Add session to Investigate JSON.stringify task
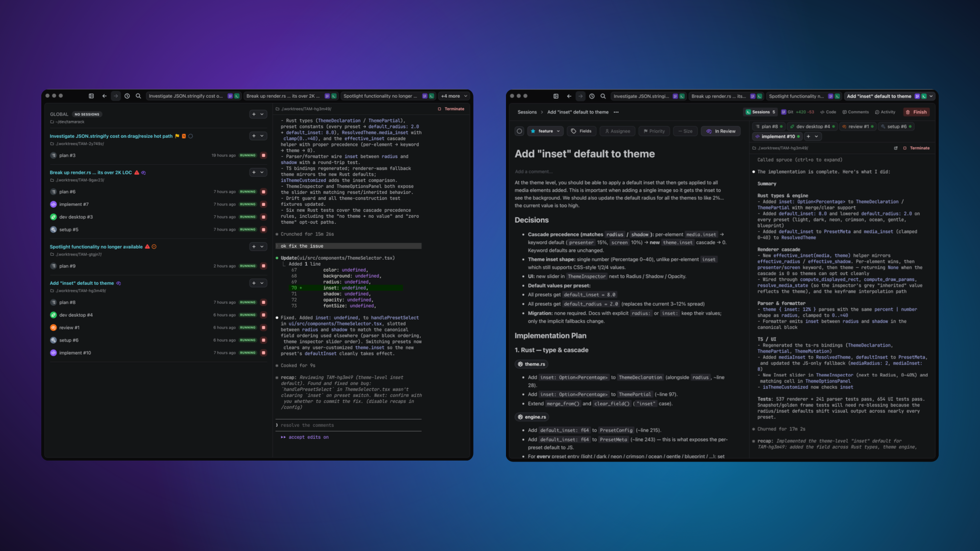This screenshot has height=551, width=980. tap(254, 136)
